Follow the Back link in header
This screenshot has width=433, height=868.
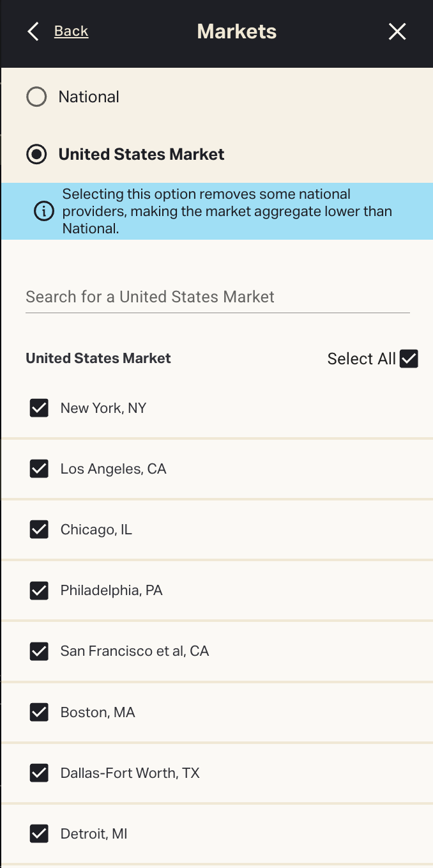pos(71,31)
